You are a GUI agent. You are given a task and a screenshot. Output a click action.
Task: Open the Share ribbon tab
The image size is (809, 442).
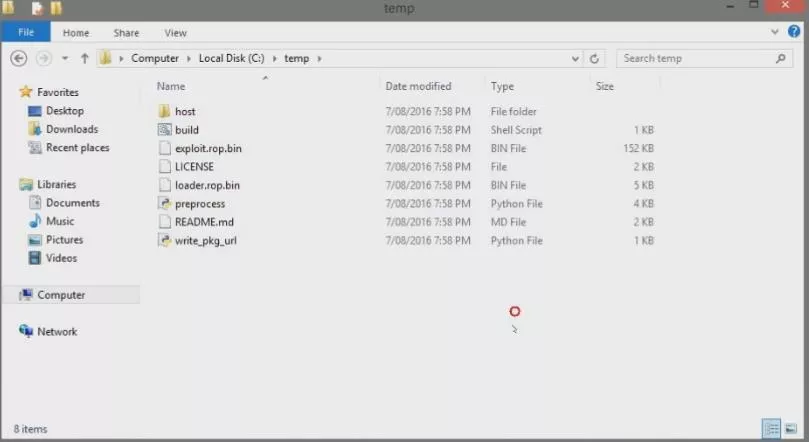tap(126, 33)
